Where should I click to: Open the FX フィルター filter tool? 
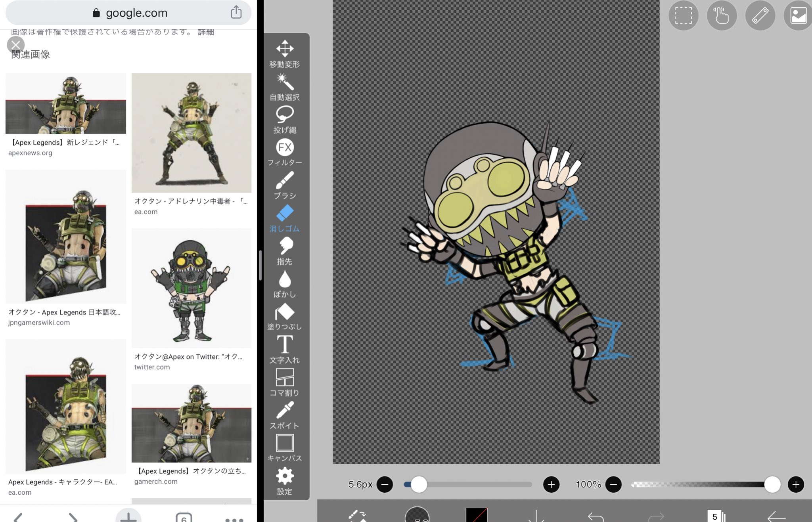pos(285,153)
